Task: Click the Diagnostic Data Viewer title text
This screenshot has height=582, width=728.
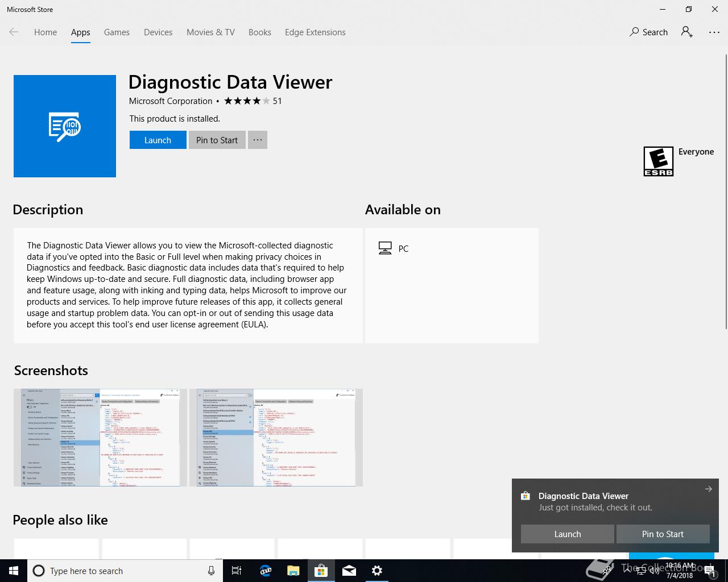Action: (x=230, y=82)
